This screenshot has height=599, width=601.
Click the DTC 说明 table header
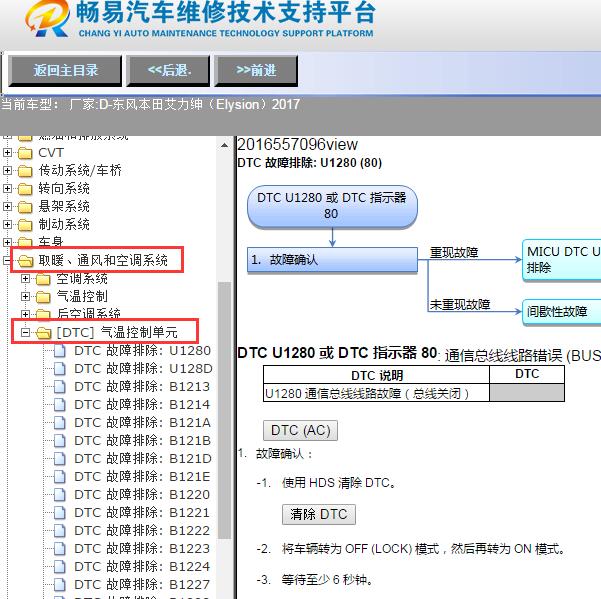click(376, 375)
